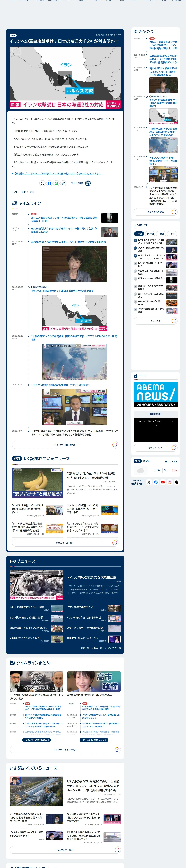Open エリア設定 weather area link
Viewport: 186px width, 868px height.
173,462
